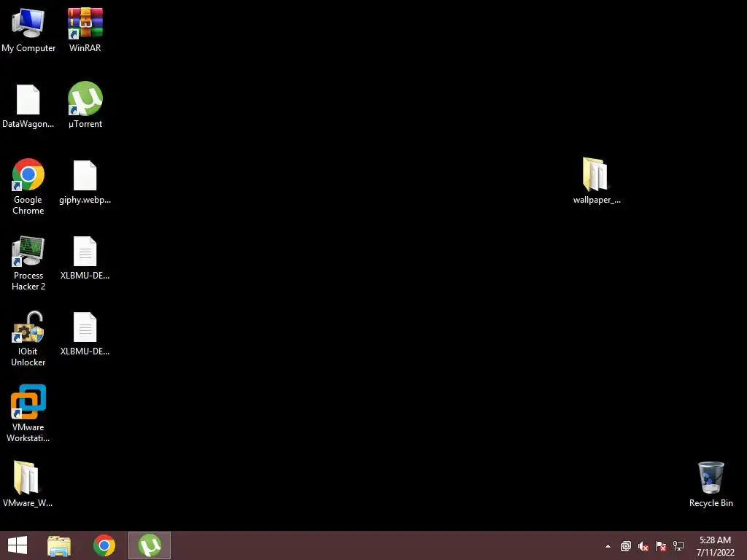
Task: Select the Recycle Bin icon
Action: click(x=711, y=484)
